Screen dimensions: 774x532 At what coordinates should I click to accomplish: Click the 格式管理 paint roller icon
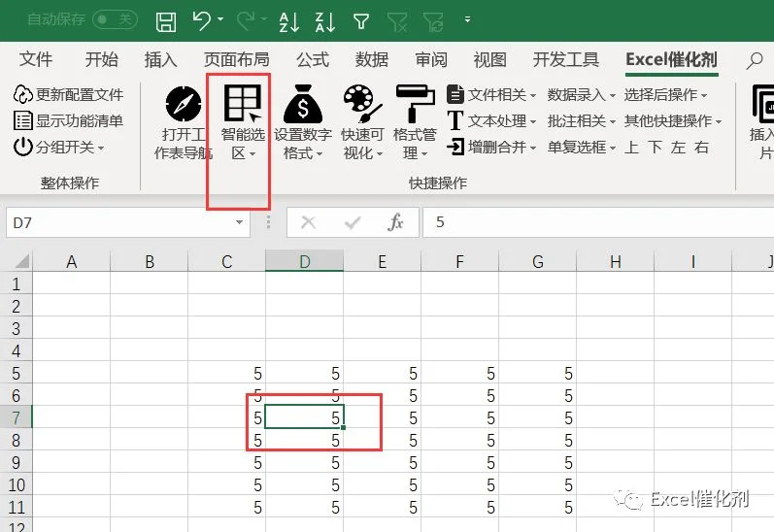(415, 104)
